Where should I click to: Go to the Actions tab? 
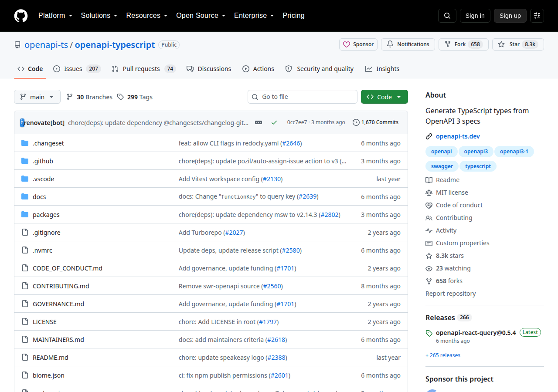258,69
